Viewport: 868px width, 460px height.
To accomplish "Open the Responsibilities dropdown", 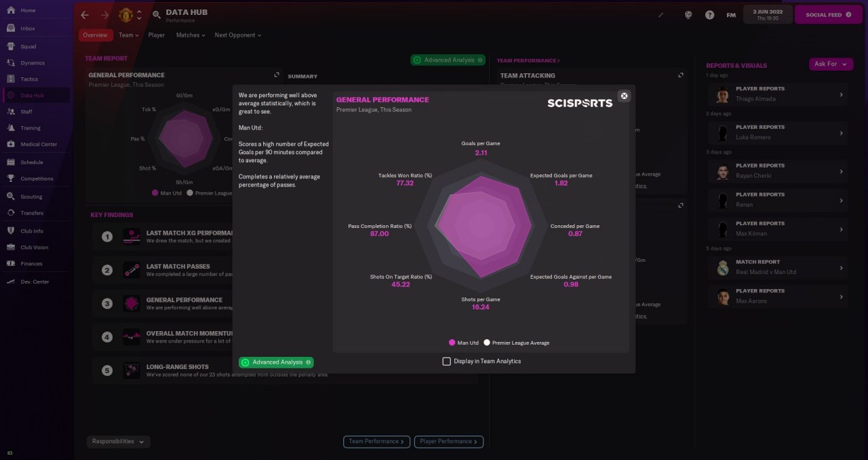I will tap(119, 441).
